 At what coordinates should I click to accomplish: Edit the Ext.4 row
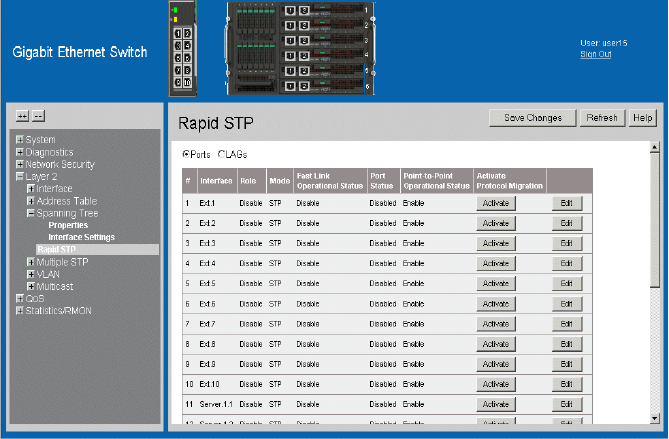(567, 264)
